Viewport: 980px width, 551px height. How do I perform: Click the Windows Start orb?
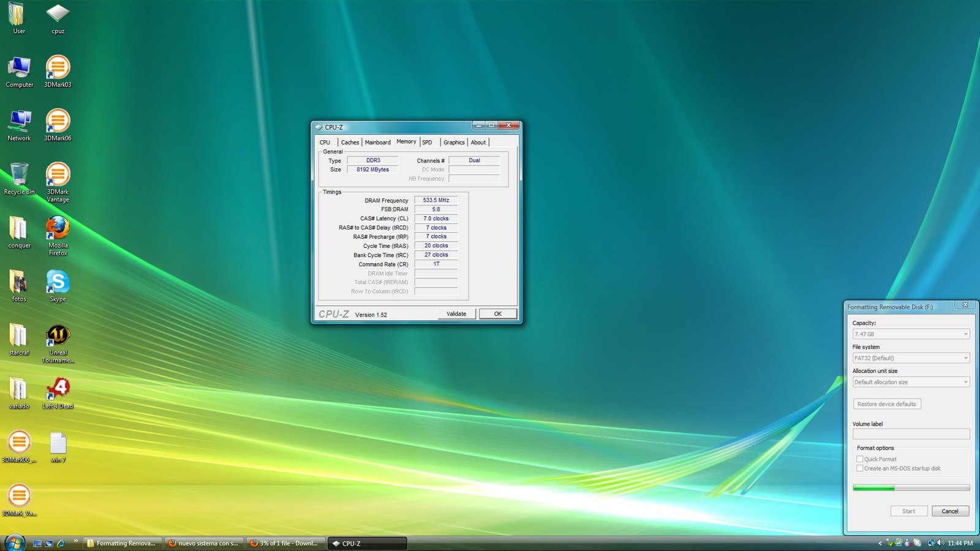click(x=15, y=542)
